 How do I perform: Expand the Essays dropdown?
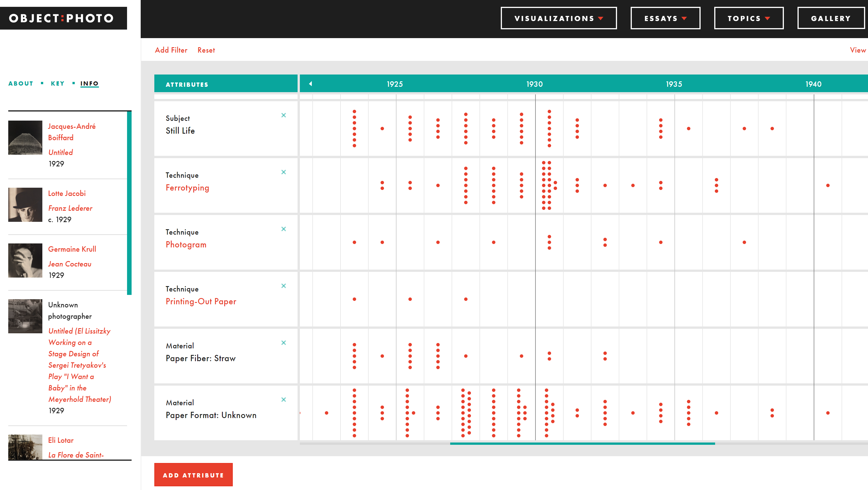tap(665, 18)
